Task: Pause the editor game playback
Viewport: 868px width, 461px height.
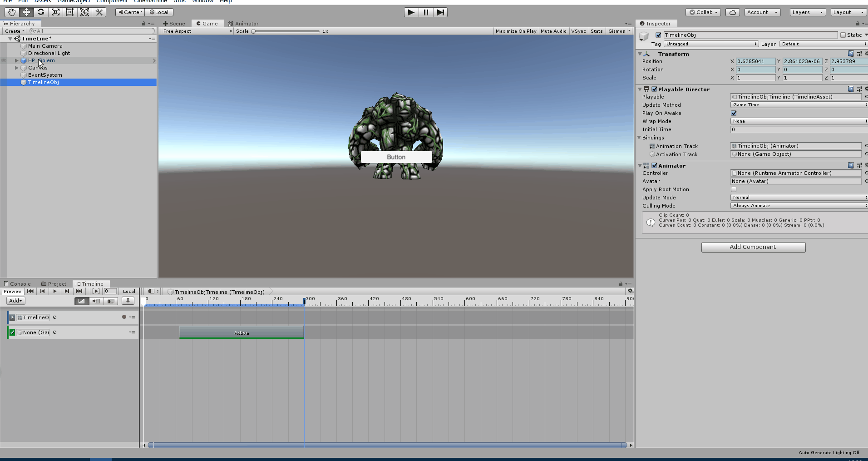Action: 426,12
